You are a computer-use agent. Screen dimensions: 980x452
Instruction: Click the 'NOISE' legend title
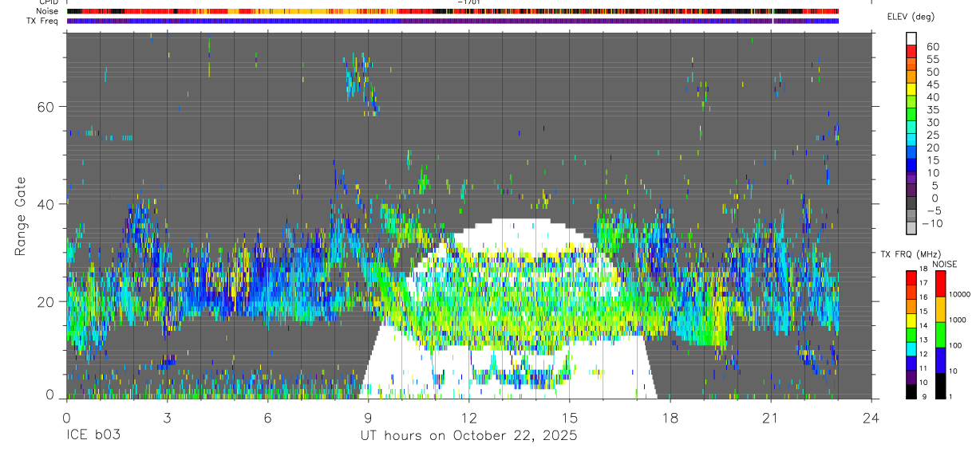[945, 264]
